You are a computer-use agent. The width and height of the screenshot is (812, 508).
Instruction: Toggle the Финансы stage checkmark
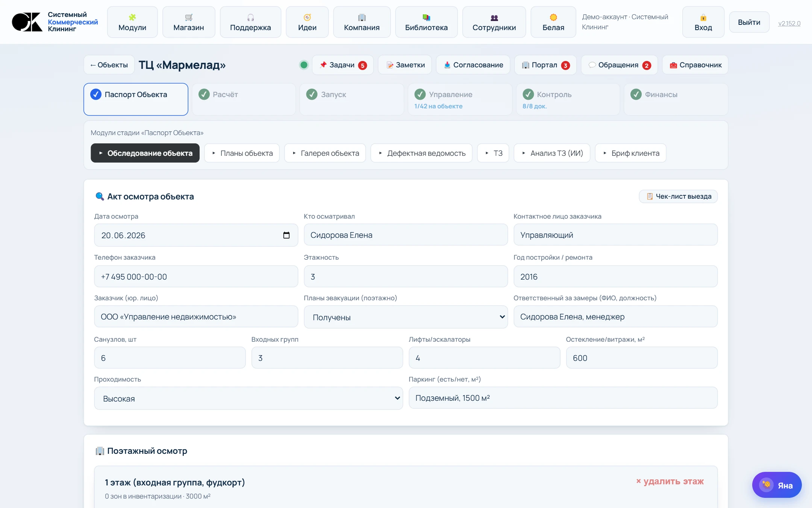pyautogui.click(x=636, y=94)
